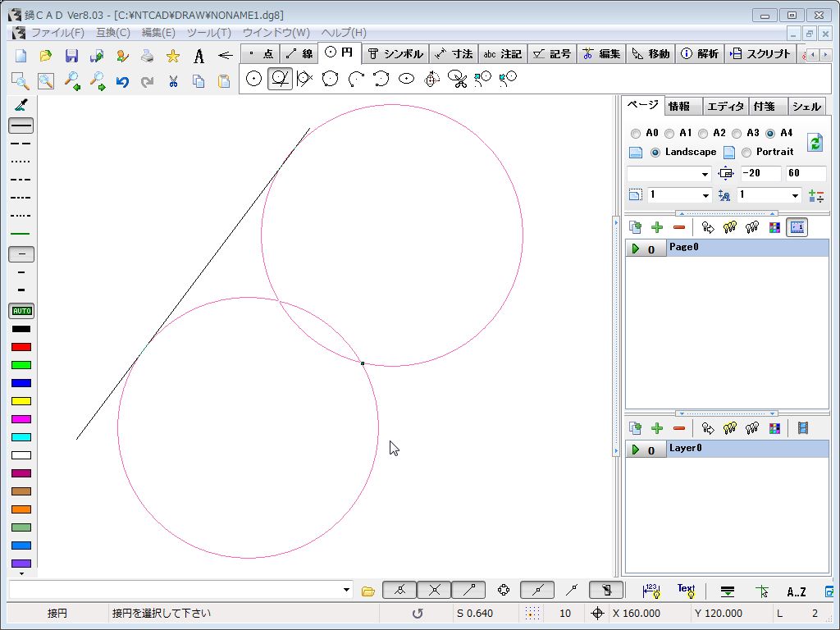Toggle the AUTO color mode button
The height and width of the screenshot is (630, 840).
[x=21, y=311]
